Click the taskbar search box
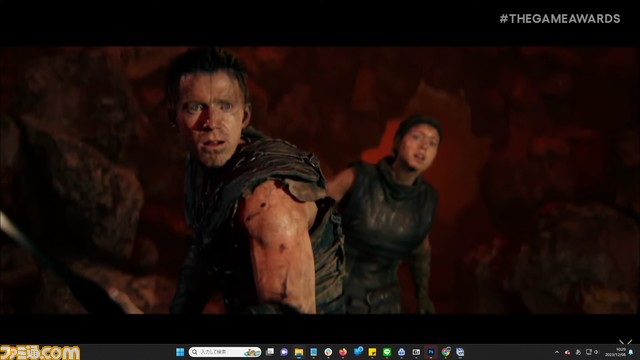The height and width of the screenshot is (360, 640). coord(225,352)
